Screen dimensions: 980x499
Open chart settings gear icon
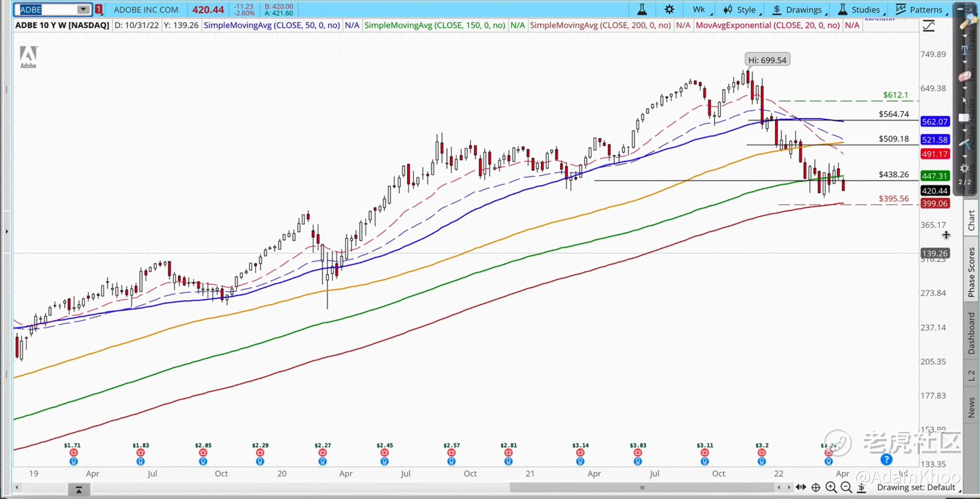670,9
